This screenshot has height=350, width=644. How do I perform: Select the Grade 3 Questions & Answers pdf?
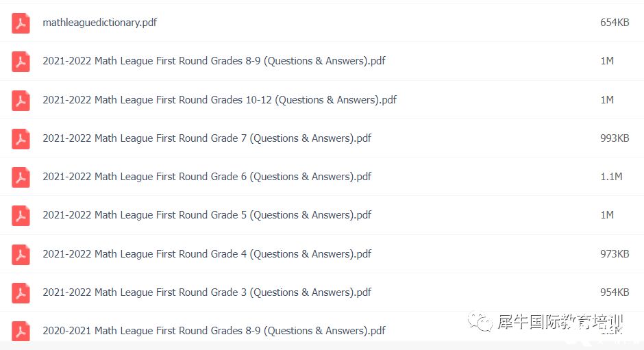click(x=207, y=292)
